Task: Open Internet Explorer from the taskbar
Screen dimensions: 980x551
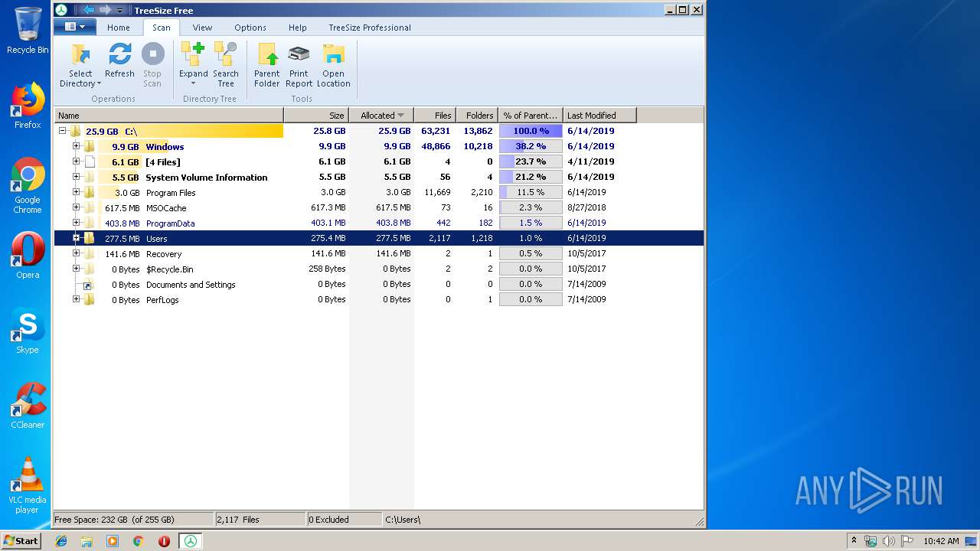Action: click(x=61, y=541)
